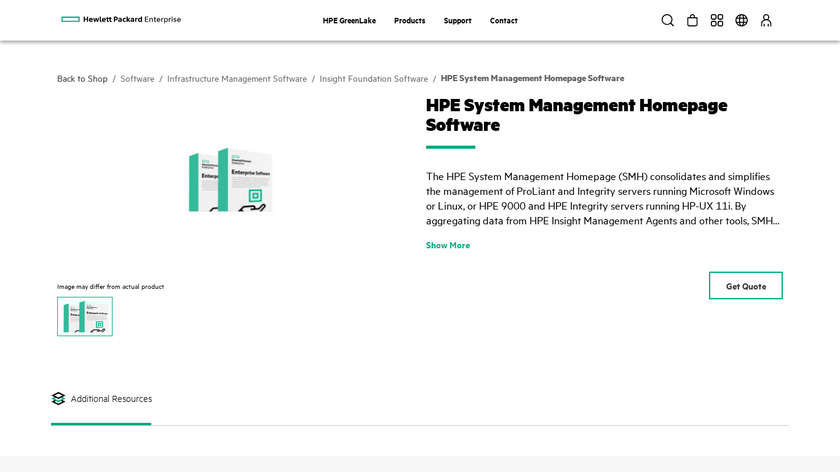Open the apps grid icon

click(717, 20)
